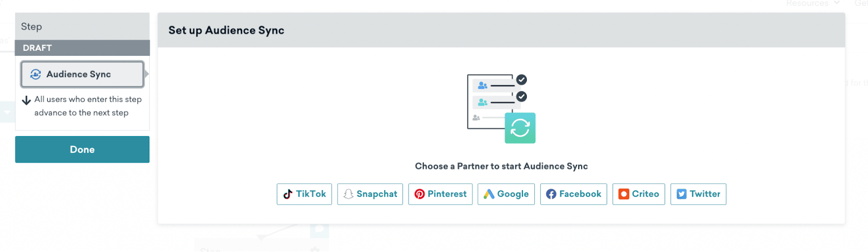
Task: Click the Audience Sync step icon in sidebar
Action: [x=36, y=74]
